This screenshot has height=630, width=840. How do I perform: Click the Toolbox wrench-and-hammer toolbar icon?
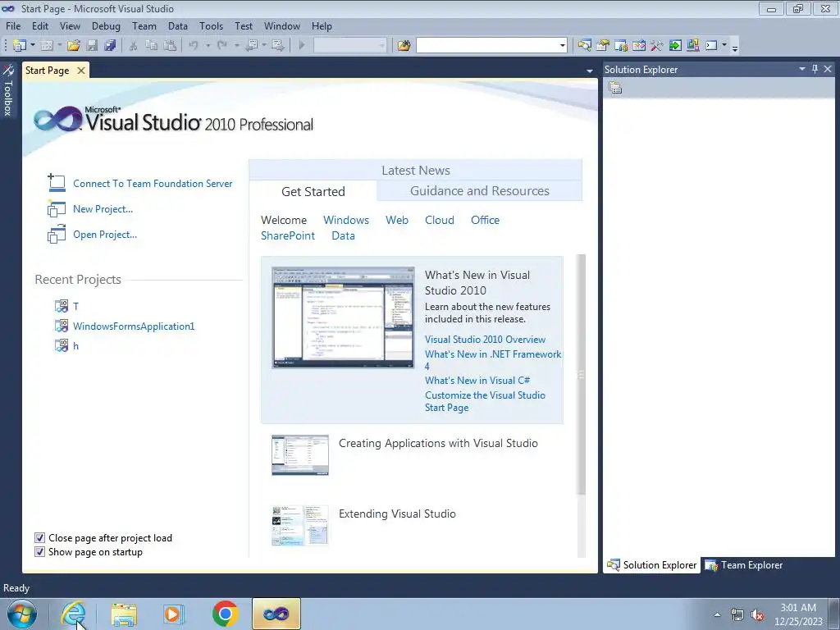point(657,46)
